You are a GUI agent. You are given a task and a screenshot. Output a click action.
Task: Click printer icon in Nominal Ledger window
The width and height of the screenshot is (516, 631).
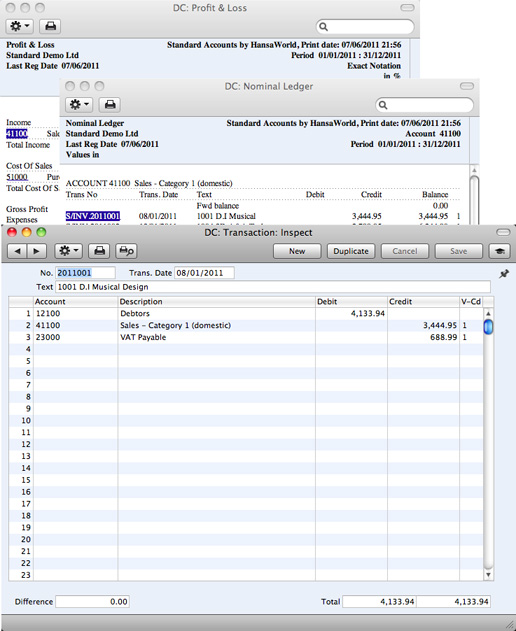pyautogui.click(x=110, y=105)
